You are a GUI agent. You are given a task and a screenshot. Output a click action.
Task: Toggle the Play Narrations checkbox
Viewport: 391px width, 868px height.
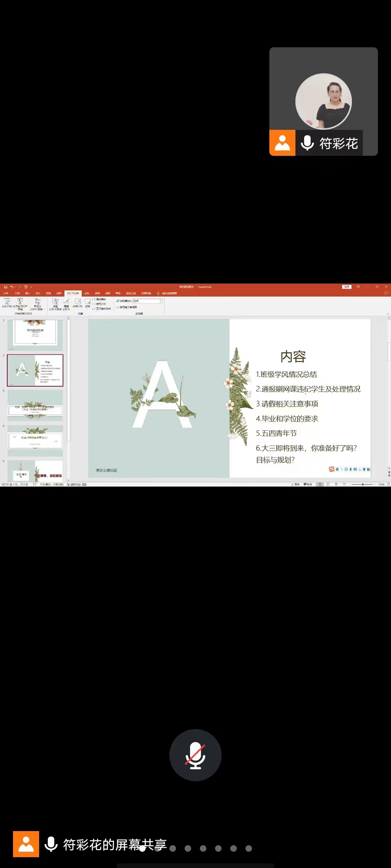tap(94, 299)
